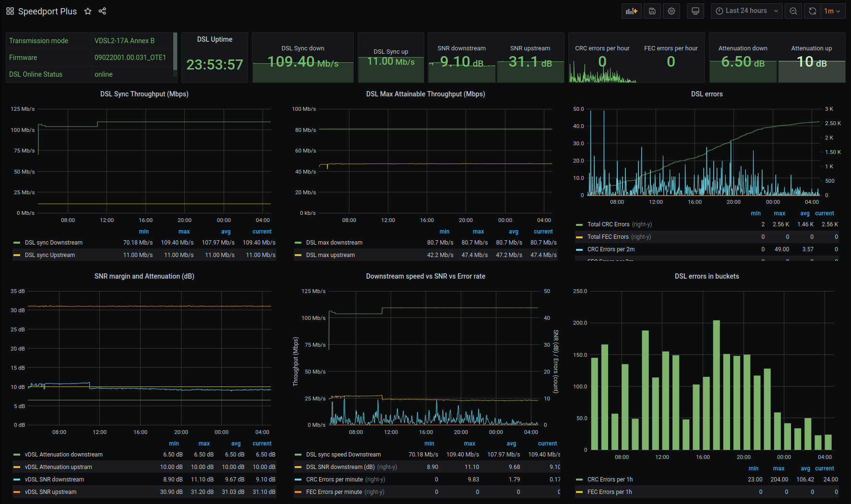Viewport: 851px width, 504px height.
Task: Toggle DSL max upstream legend series
Action: (330, 255)
